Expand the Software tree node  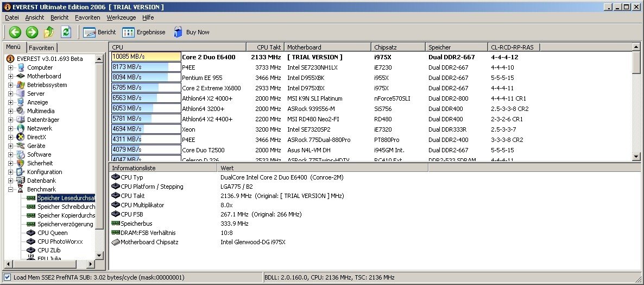pos(11,154)
